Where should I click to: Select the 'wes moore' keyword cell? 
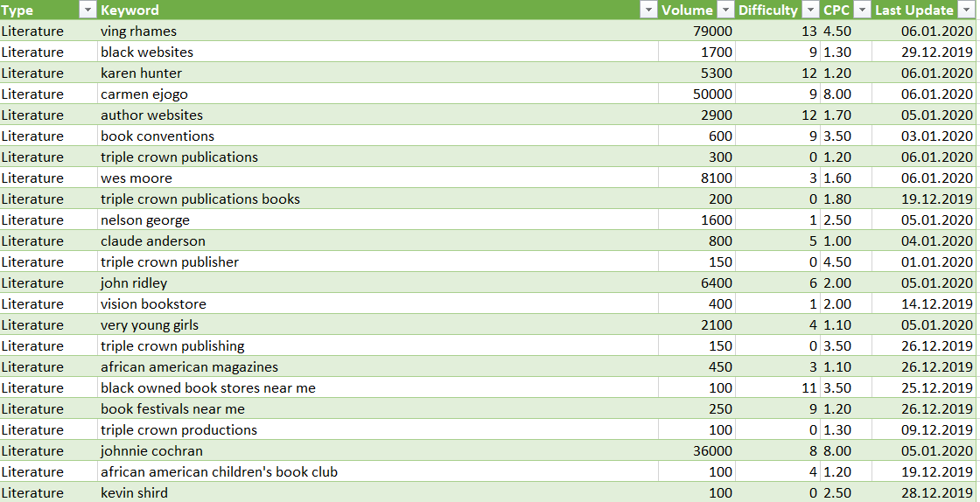pyautogui.click(x=377, y=178)
